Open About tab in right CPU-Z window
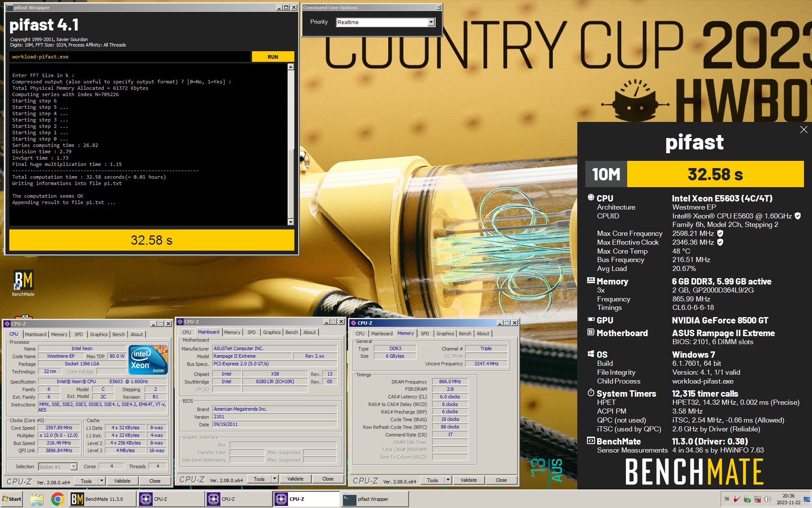 pos(483,334)
